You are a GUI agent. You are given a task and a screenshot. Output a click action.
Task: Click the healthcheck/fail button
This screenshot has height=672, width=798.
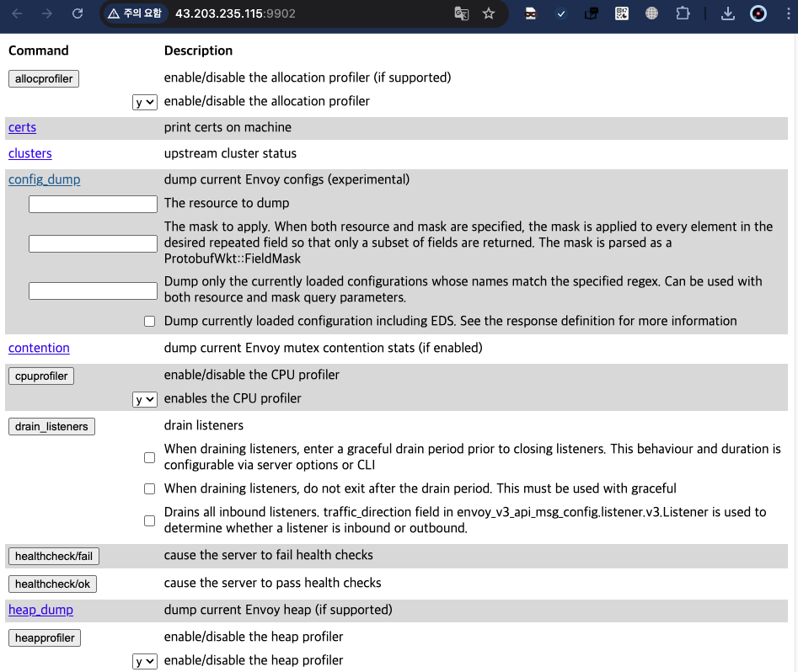click(54, 556)
